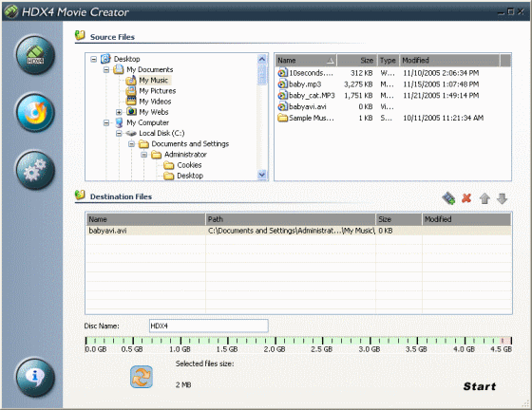Click the disc capacity bar at 2.0 GB
The width and height of the screenshot is (532, 410).
tap(275, 341)
